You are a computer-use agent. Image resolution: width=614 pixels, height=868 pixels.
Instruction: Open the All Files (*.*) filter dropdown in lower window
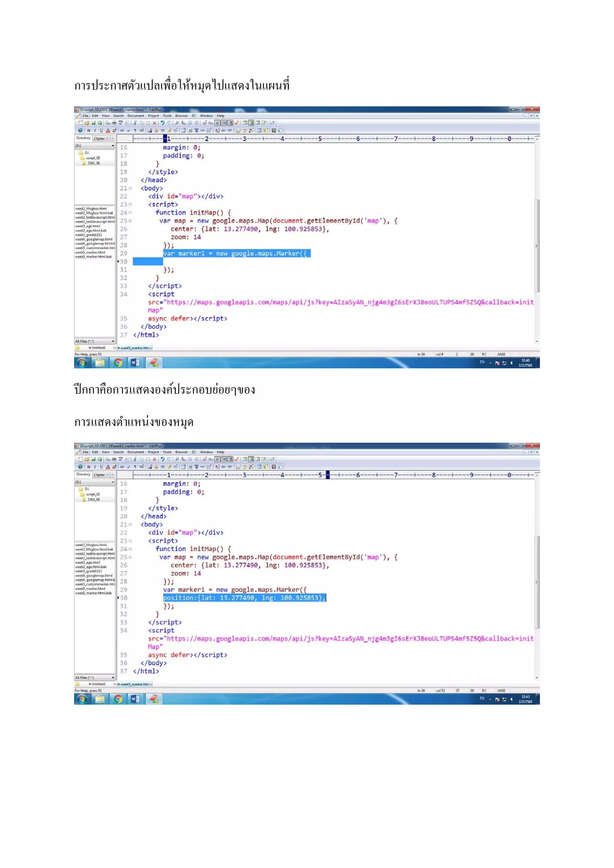(113, 677)
